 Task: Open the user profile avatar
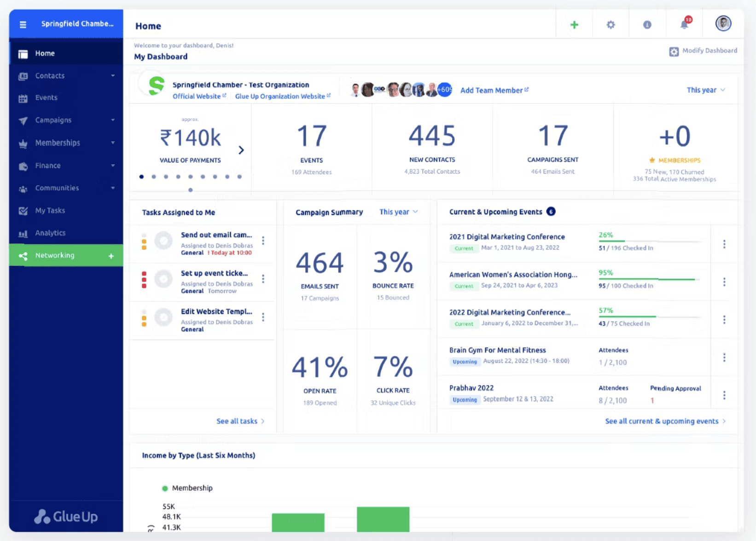[723, 23]
